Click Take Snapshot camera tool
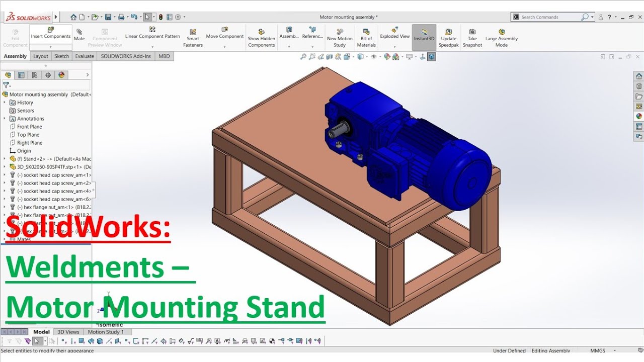The height and width of the screenshot is (362, 644). tap(472, 38)
